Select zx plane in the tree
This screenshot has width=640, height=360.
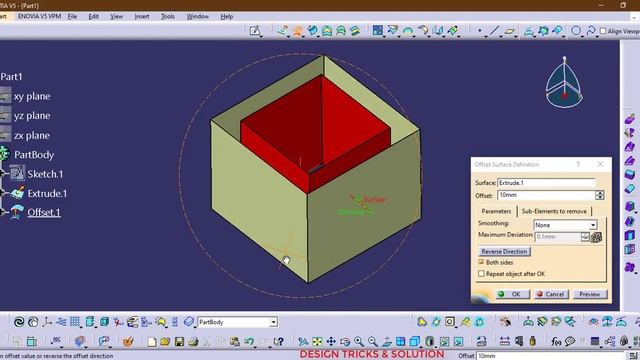tap(31, 136)
